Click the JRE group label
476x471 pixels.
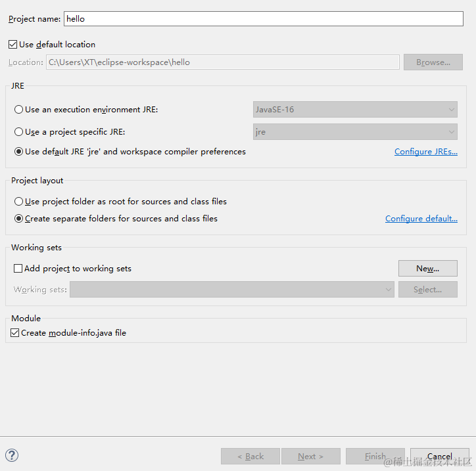point(18,86)
